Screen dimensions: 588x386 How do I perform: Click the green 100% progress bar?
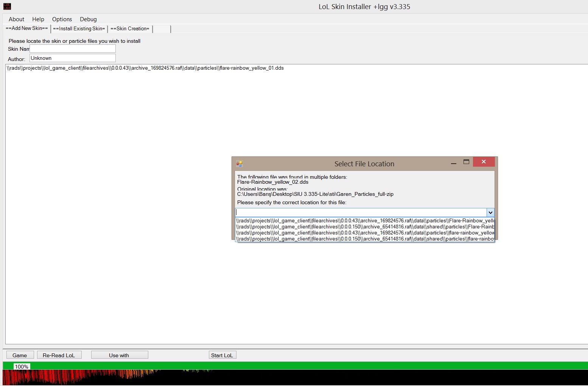click(295, 366)
